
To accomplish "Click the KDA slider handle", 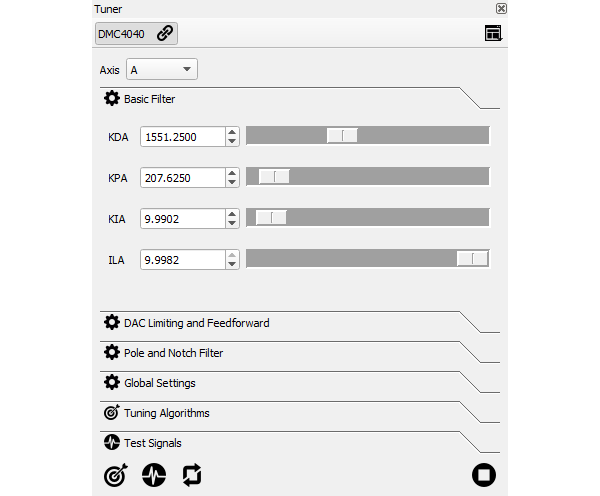I will pyautogui.click(x=342, y=136).
